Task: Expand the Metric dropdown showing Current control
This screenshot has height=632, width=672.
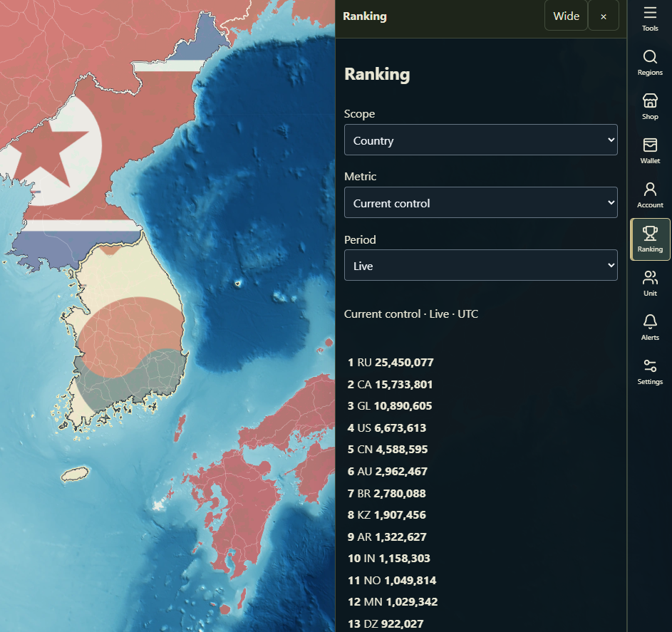Action: point(480,202)
